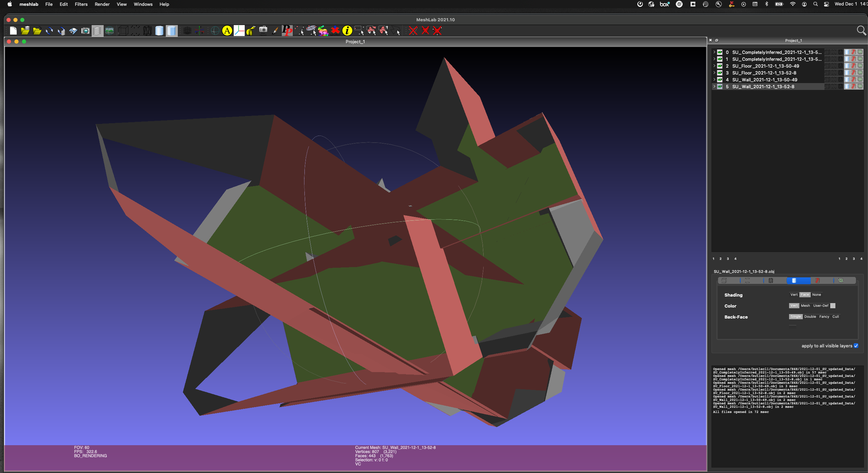The width and height of the screenshot is (868, 473).
Task: Open the Render menu
Action: [x=102, y=4]
